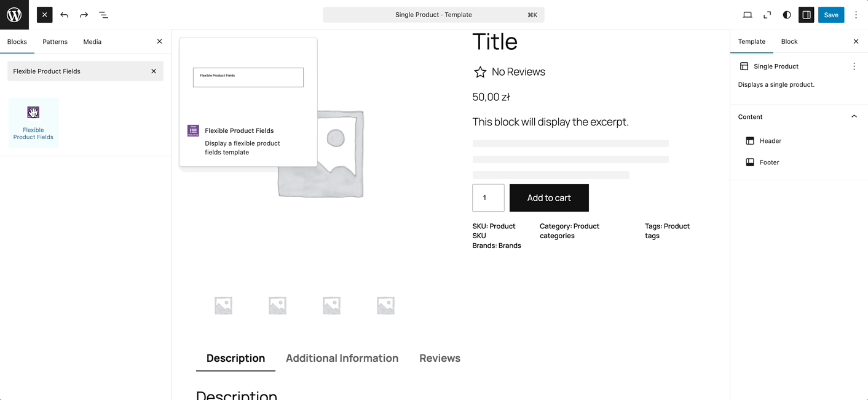Open the Options three-dot menu

pos(856,14)
